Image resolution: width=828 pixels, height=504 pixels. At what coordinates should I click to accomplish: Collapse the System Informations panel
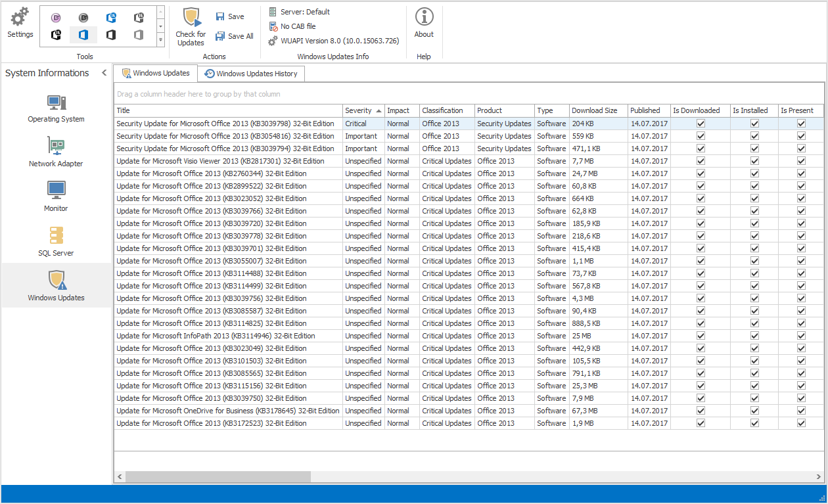pyautogui.click(x=104, y=73)
